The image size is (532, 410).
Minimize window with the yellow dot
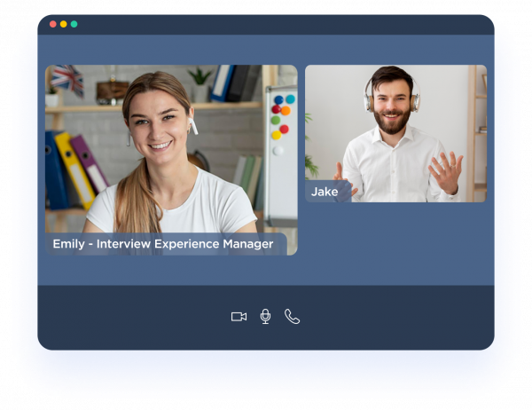[64, 24]
